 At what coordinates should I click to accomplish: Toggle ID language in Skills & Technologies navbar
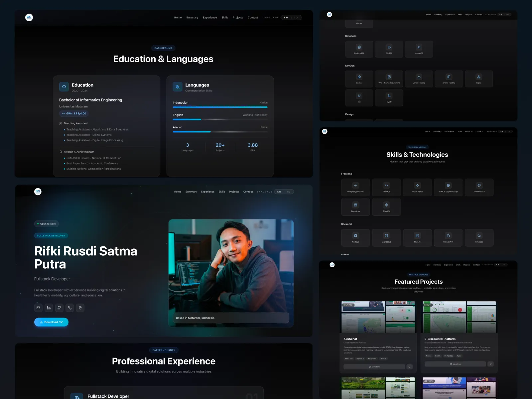[508, 131]
